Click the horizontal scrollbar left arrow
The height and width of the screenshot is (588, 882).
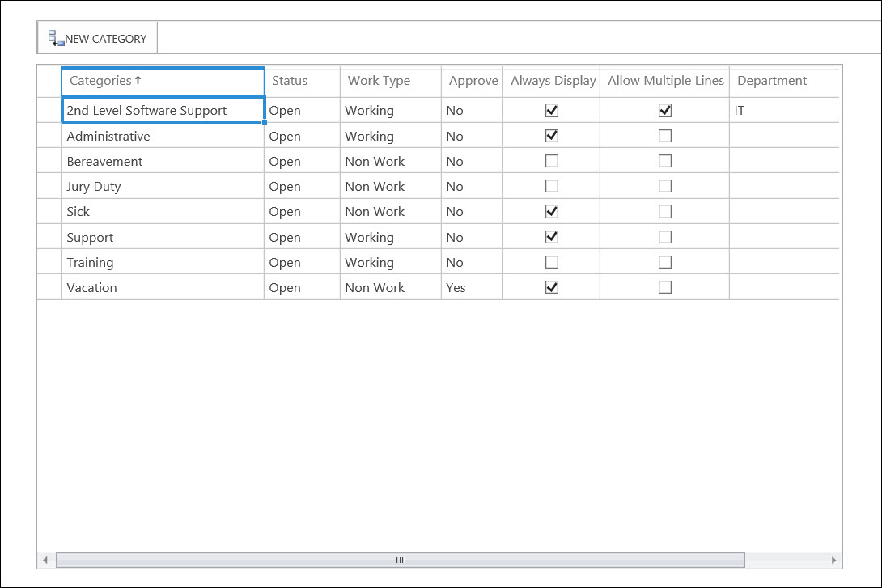point(45,560)
